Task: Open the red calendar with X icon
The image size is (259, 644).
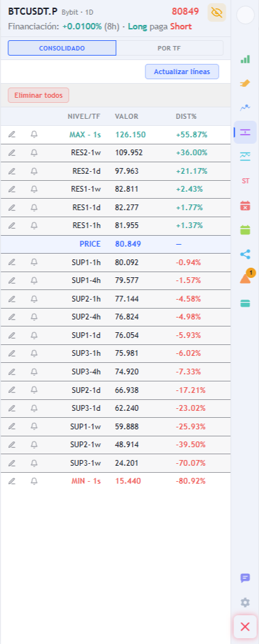Action: pos(245,205)
